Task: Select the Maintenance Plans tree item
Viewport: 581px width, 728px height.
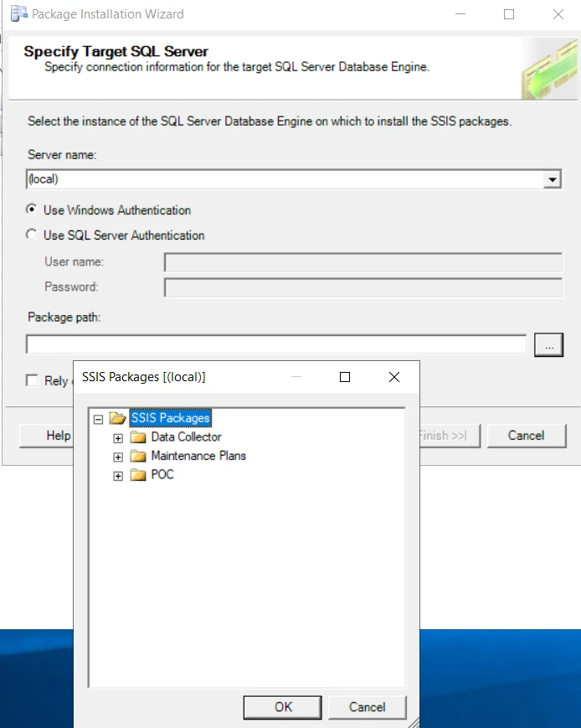Action: point(198,456)
